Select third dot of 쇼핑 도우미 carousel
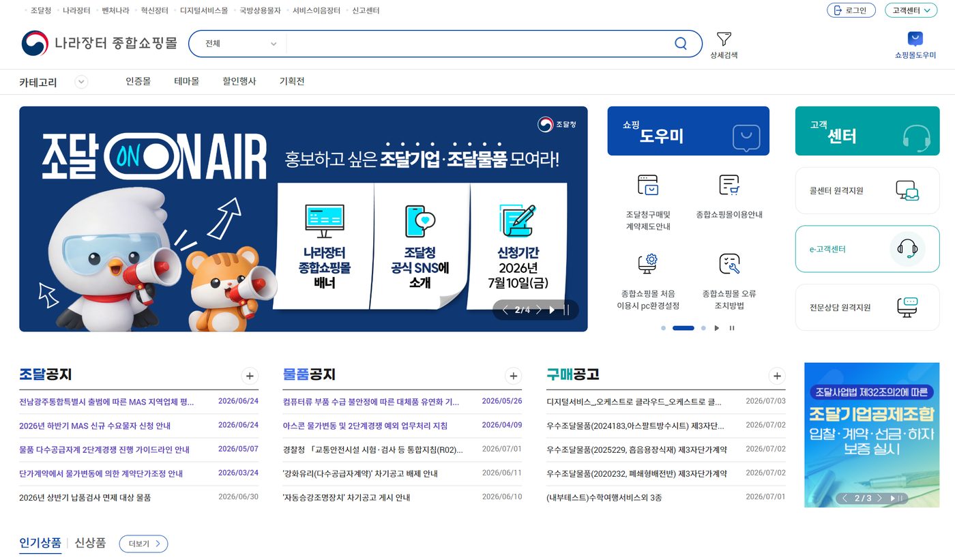Screen dimensions: 955x560 [x=703, y=328]
